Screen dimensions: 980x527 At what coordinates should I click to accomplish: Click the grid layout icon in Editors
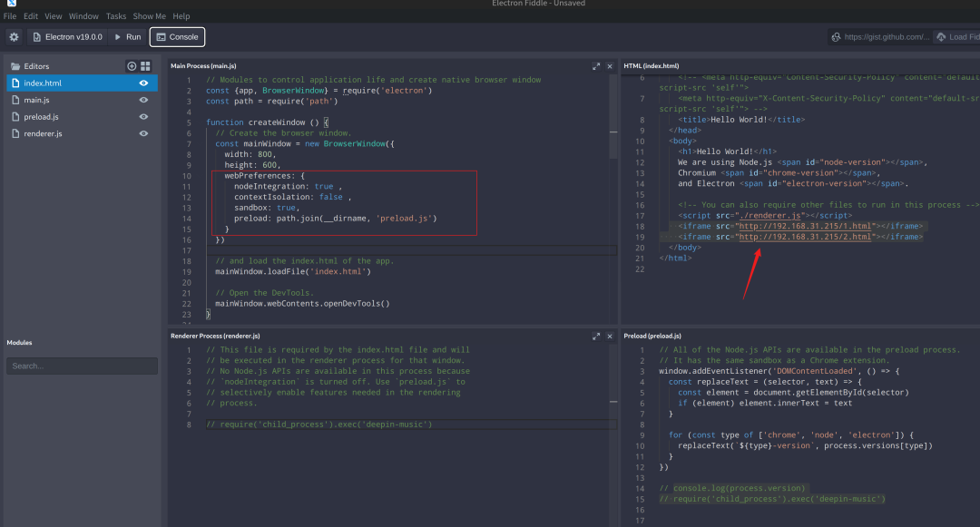[145, 66]
